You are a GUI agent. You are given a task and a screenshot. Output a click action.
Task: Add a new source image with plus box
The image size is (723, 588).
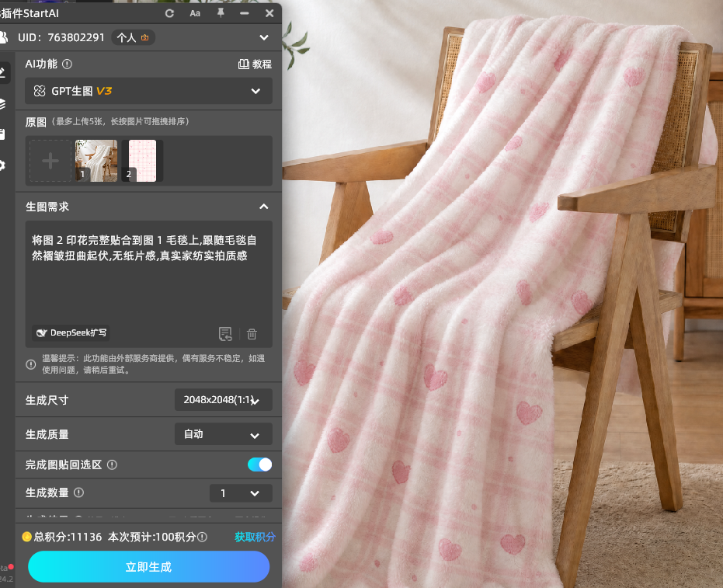(50, 161)
